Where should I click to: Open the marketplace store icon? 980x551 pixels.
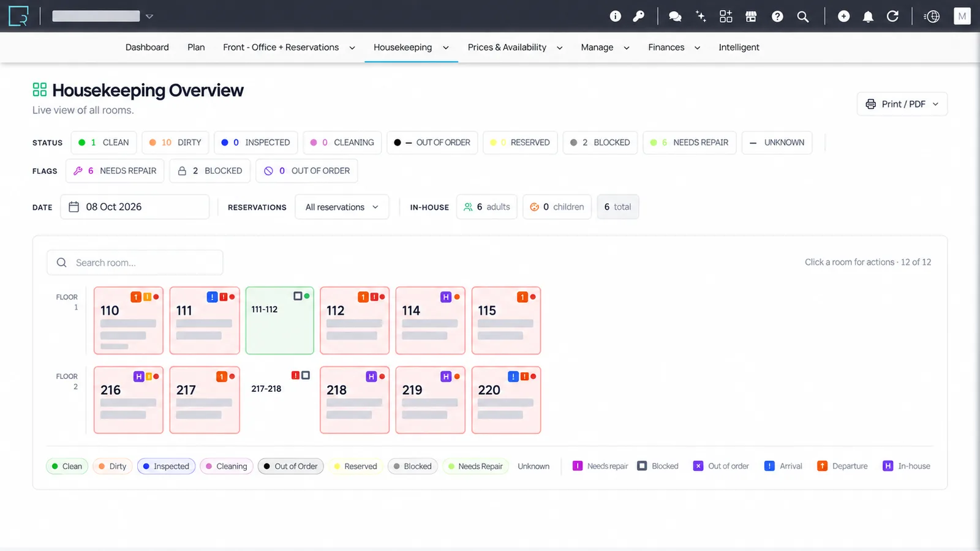point(751,17)
